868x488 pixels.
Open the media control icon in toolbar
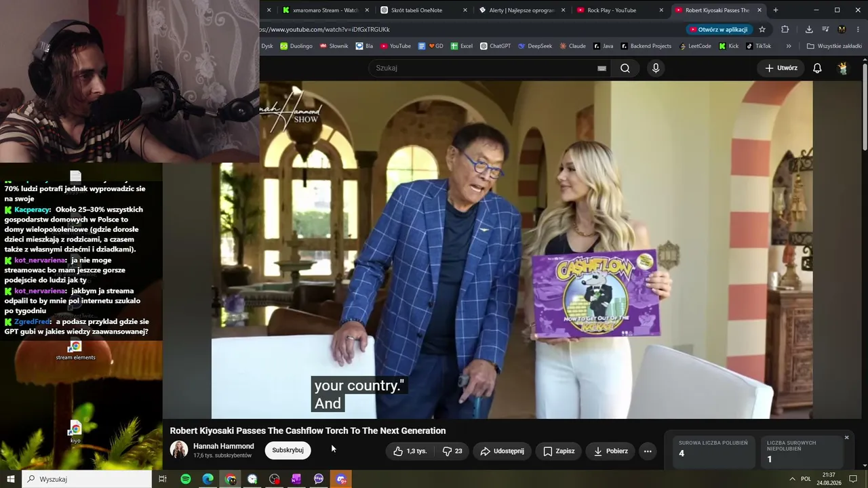click(x=825, y=29)
